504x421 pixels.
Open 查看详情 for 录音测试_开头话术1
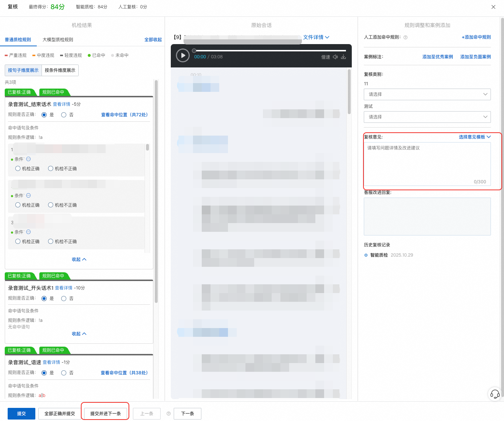tap(64, 288)
